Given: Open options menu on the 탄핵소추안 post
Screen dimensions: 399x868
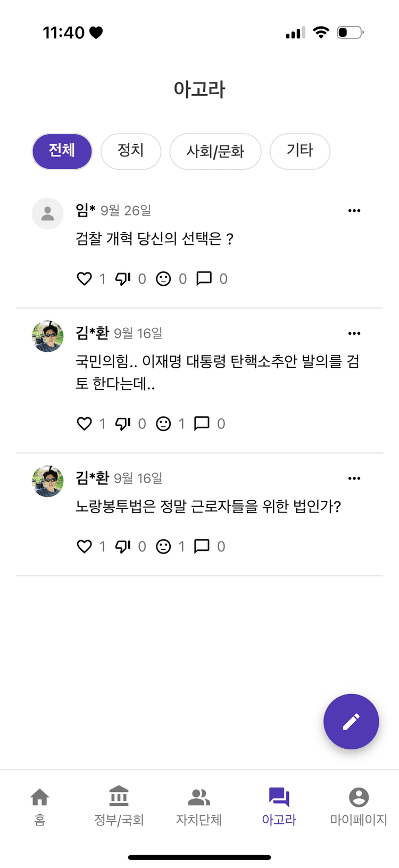Looking at the screenshot, I should (354, 333).
